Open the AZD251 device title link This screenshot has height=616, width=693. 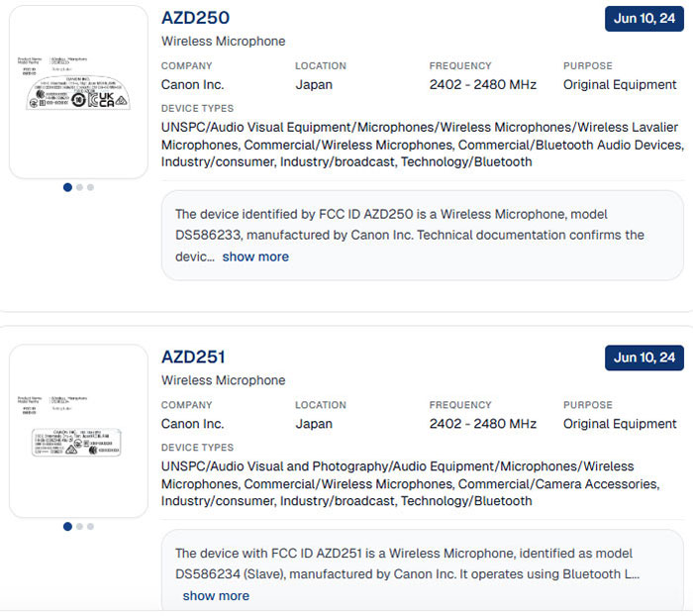(x=193, y=358)
